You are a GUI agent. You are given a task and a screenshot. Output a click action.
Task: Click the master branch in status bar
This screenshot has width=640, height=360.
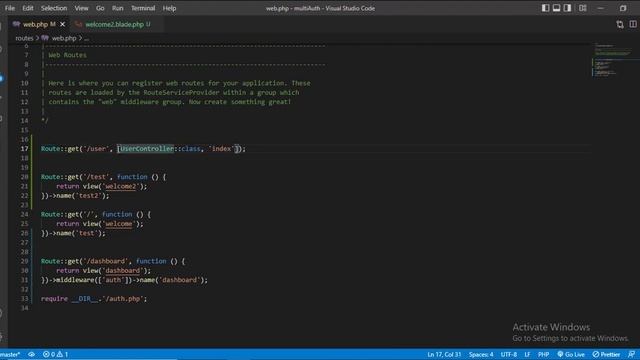[10, 354]
